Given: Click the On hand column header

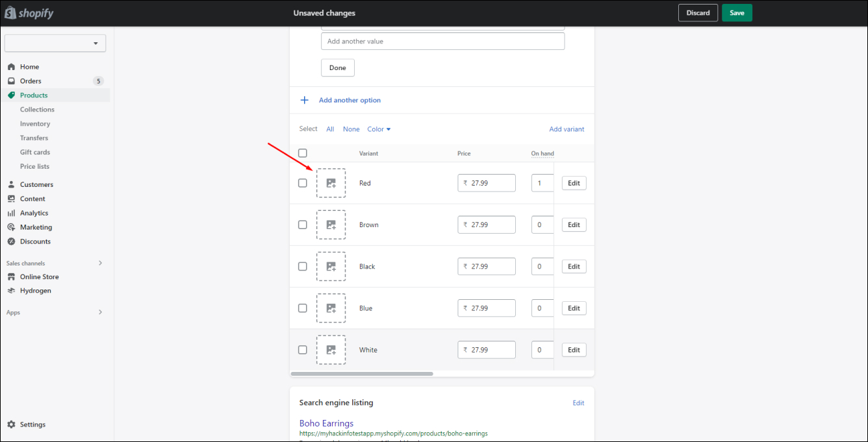Looking at the screenshot, I should pyautogui.click(x=542, y=154).
